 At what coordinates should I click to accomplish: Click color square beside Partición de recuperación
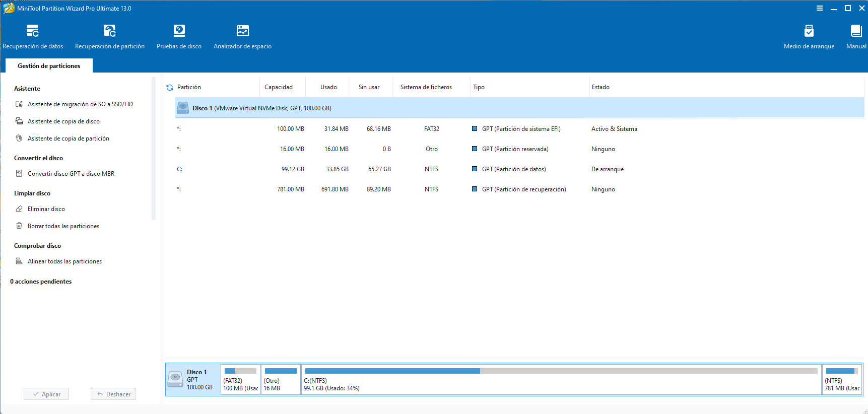click(475, 189)
